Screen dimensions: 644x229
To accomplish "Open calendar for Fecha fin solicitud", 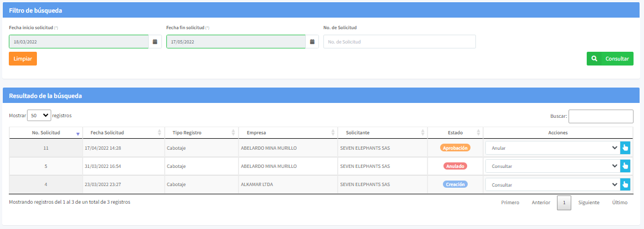I will 312,42.
